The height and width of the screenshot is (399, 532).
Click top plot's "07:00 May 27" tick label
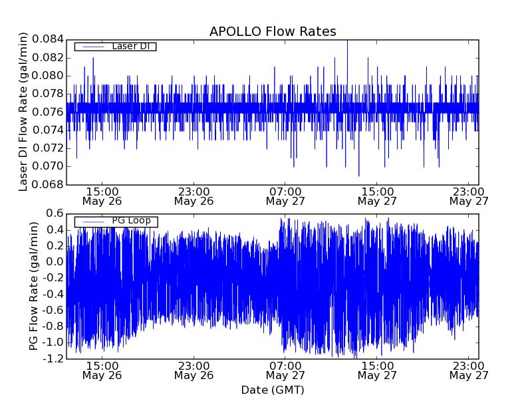pyautogui.click(x=285, y=196)
